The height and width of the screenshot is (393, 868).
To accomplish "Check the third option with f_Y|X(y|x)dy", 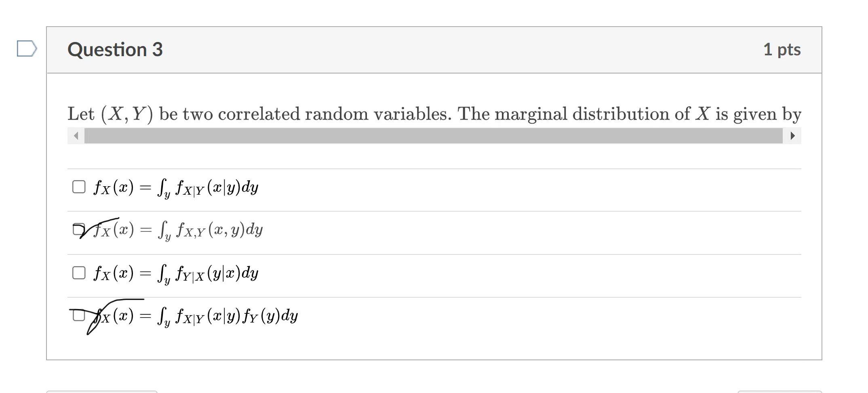I will click(x=79, y=273).
